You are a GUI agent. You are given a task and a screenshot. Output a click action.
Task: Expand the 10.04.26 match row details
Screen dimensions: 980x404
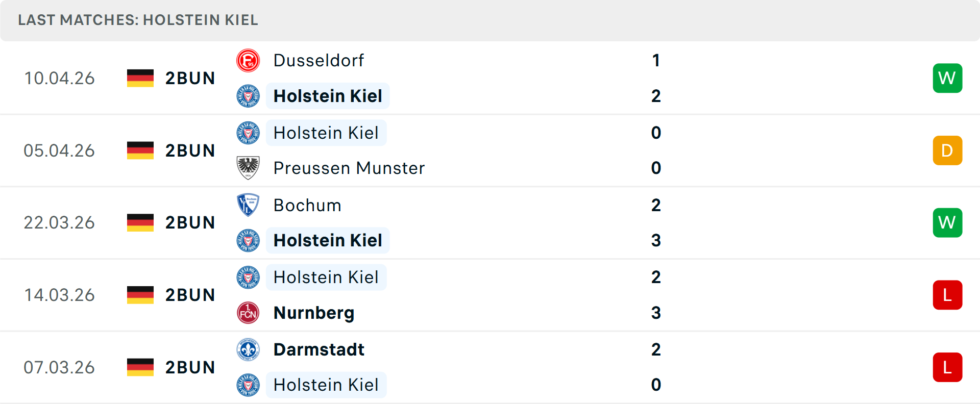pyautogui.click(x=490, y=78)
